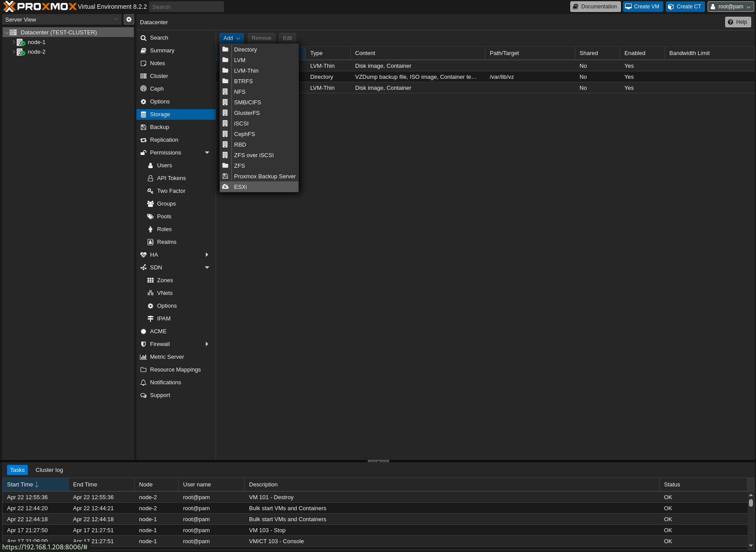This screenshot has height=552, width=756.
Task: Open the root@pam user menu
Action: pyautogui.click(x=730, y=7)
